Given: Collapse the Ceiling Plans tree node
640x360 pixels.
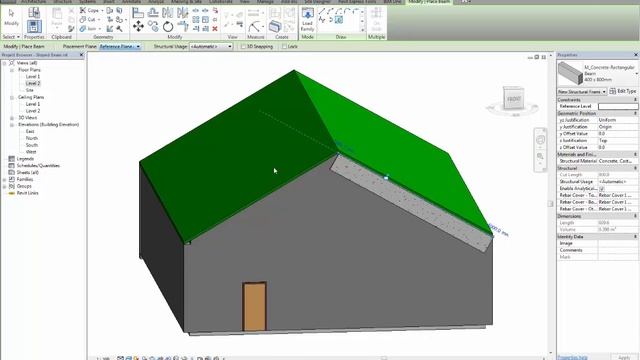Looking at the screenshot, I should pyautogui.click(x=12, y=97).
